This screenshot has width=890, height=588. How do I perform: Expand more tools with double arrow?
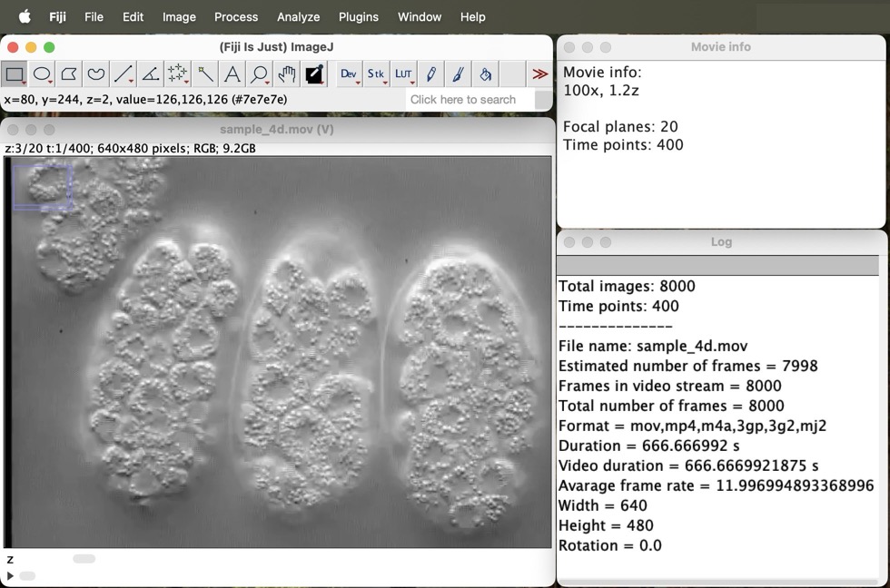(539, 74)
